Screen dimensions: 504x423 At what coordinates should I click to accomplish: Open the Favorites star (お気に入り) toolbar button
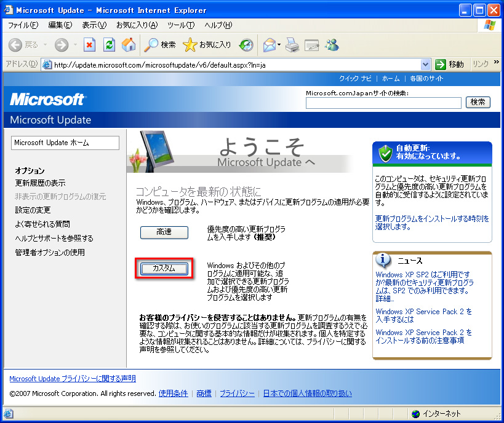click(x=207, y=45)
